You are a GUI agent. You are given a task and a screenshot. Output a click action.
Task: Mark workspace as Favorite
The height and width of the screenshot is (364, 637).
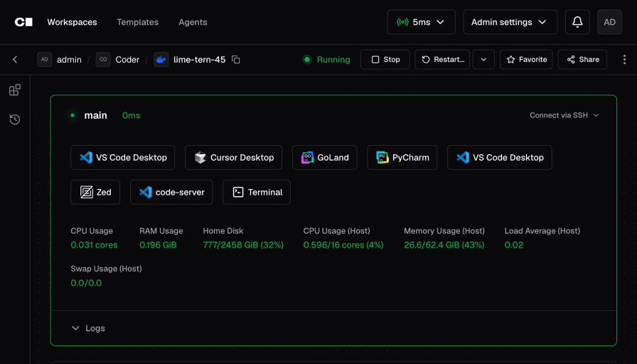pyautogui.click(x=526, y=59)
